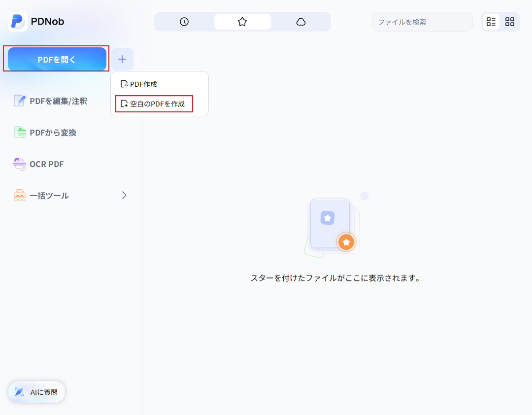Image resolution: width=532 pixels, height=415 pixels.
Task: Click the AI pen icon in AIに質問
Action: point(19,392)
